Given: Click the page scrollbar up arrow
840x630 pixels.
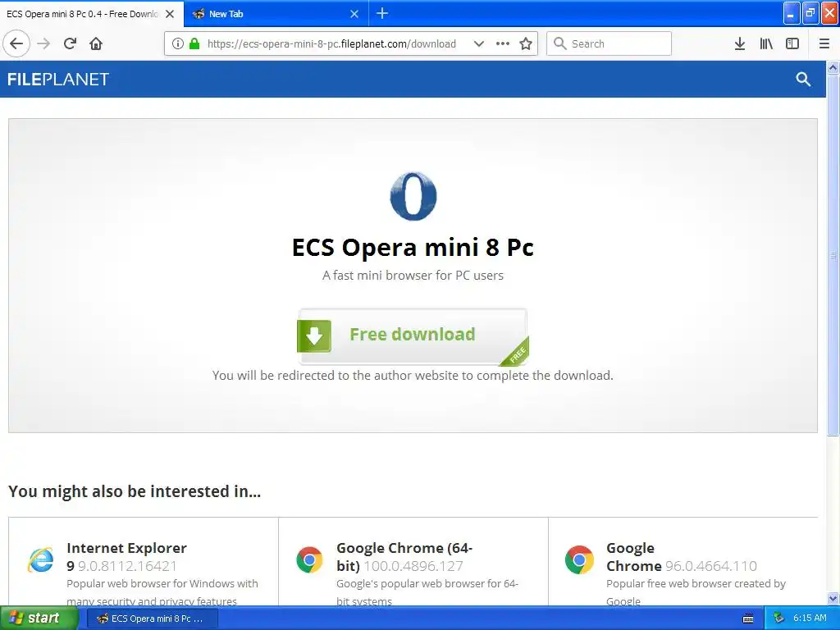Looking at the screenshot, I should (x=833, y=67).
